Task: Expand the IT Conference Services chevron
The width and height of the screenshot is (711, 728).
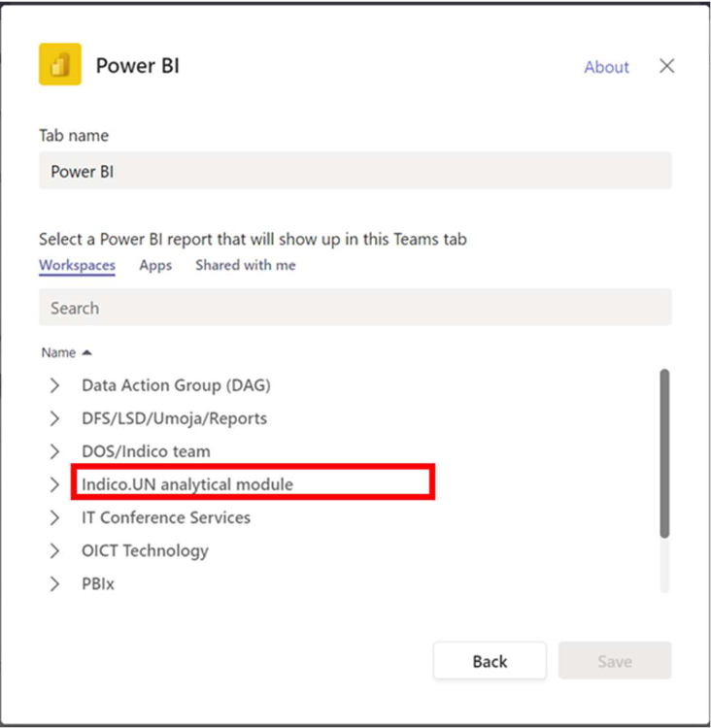Action: coord(54,517)
